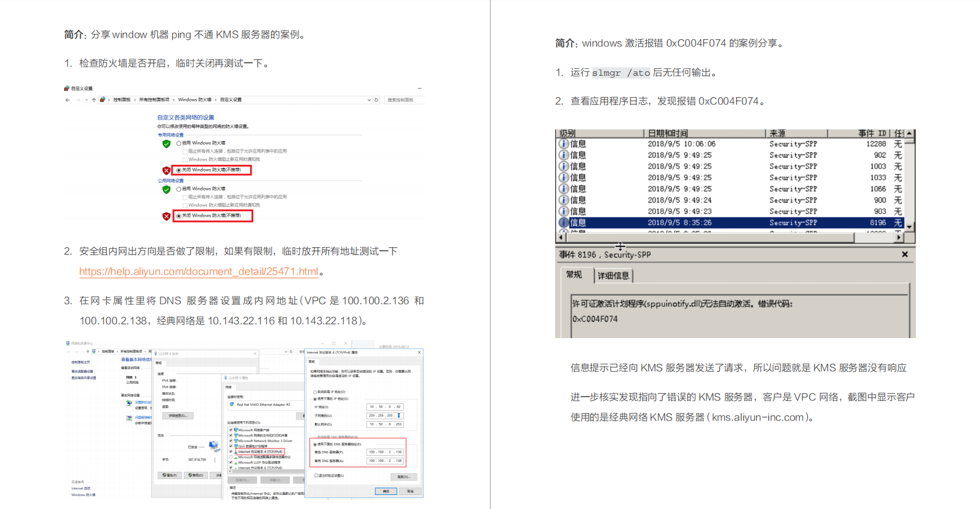Click info icon of event 12288 row
The image size is (980, 509).
(564, 144)
